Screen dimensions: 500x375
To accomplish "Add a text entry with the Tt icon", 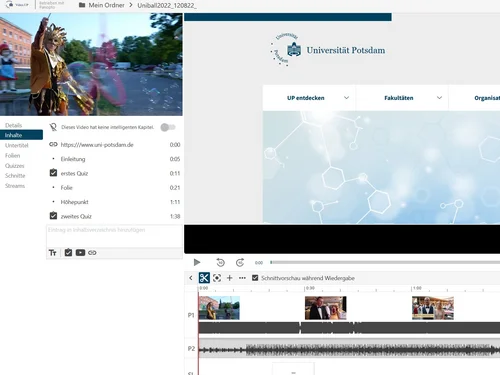I will coord(53,253).
